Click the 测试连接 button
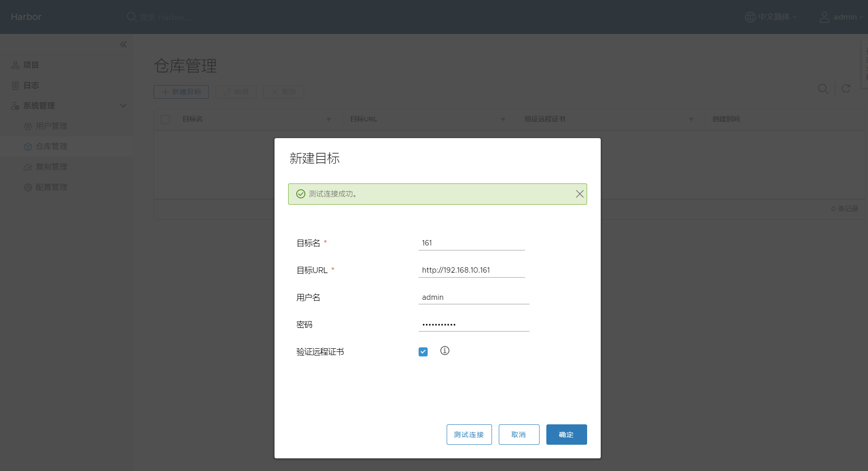This screenshot has height=471, width=868. tap(469, 434)
